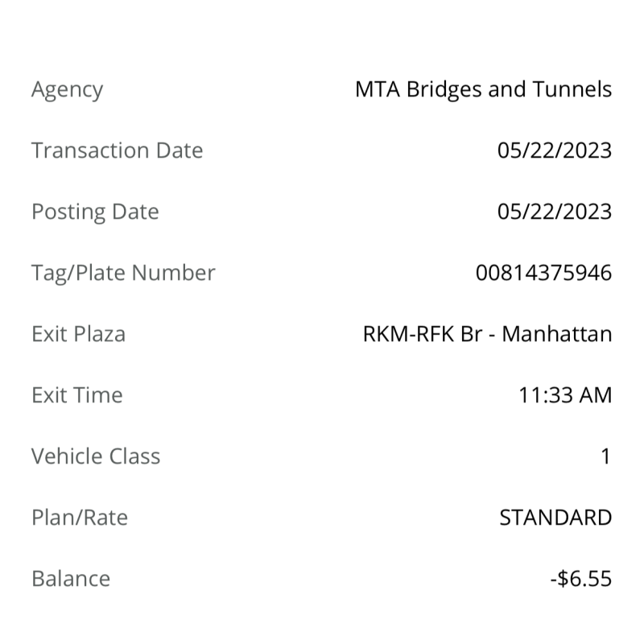Select the 11:33 AM exit time
644x644 pixels.
click(565, 394)
